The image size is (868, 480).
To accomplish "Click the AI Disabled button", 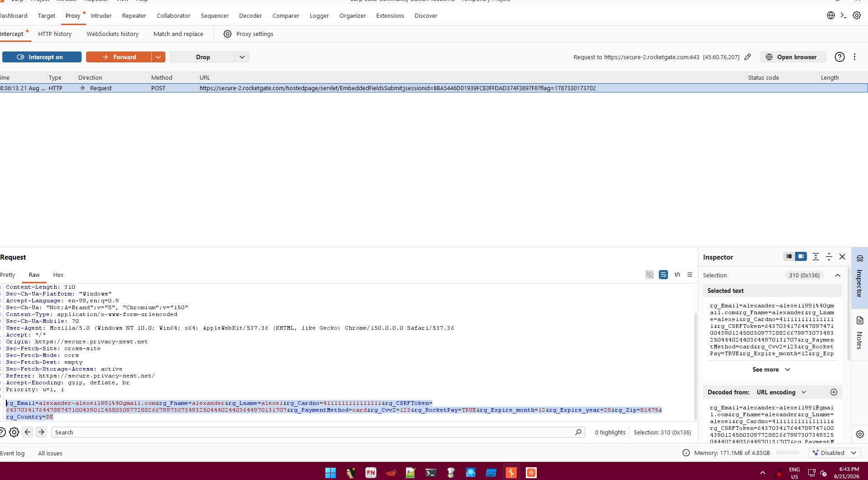I will click(x=829, y=453).
